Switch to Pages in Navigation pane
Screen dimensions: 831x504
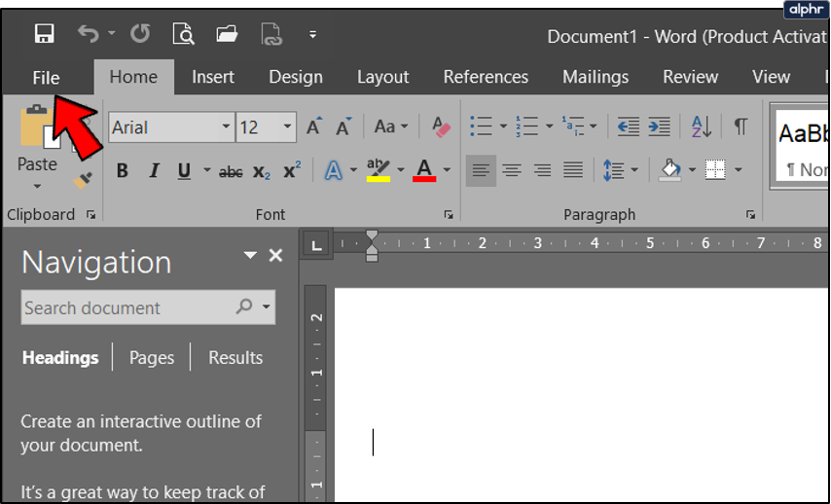coord(152,358)
